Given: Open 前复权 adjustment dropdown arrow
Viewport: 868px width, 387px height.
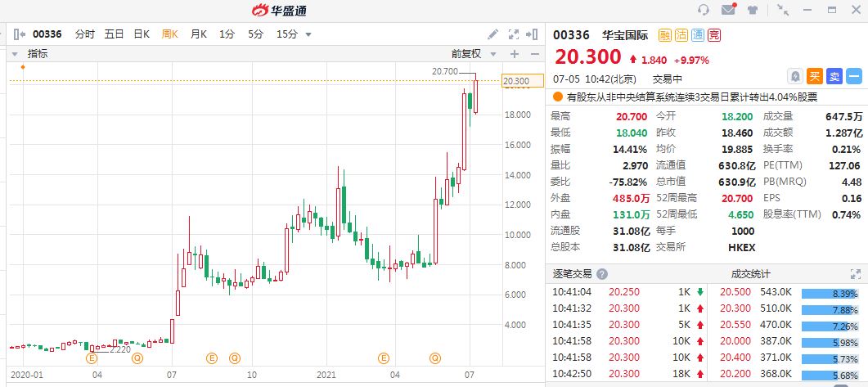Looking at the screenshot, I should click(494, 54).
